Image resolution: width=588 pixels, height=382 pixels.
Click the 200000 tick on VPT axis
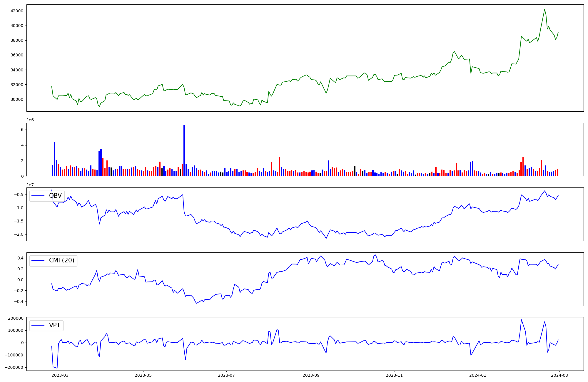click(16, 318)
